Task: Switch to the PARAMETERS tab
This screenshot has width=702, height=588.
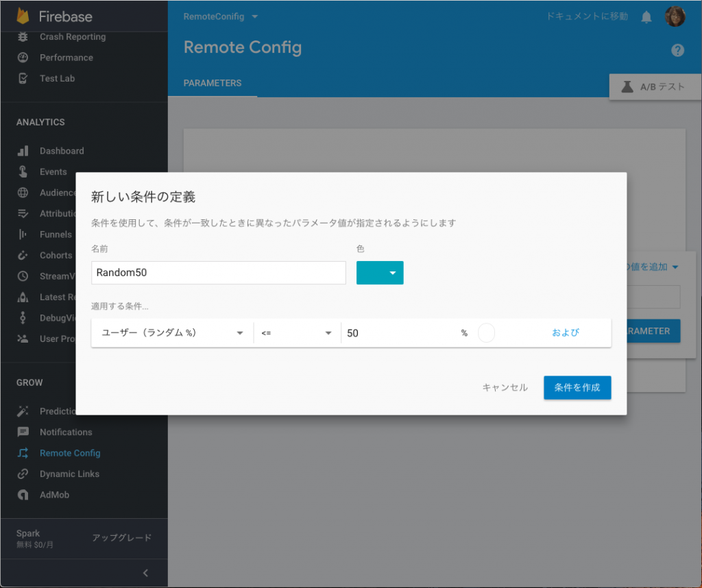Action: click(x=213, y=83)
